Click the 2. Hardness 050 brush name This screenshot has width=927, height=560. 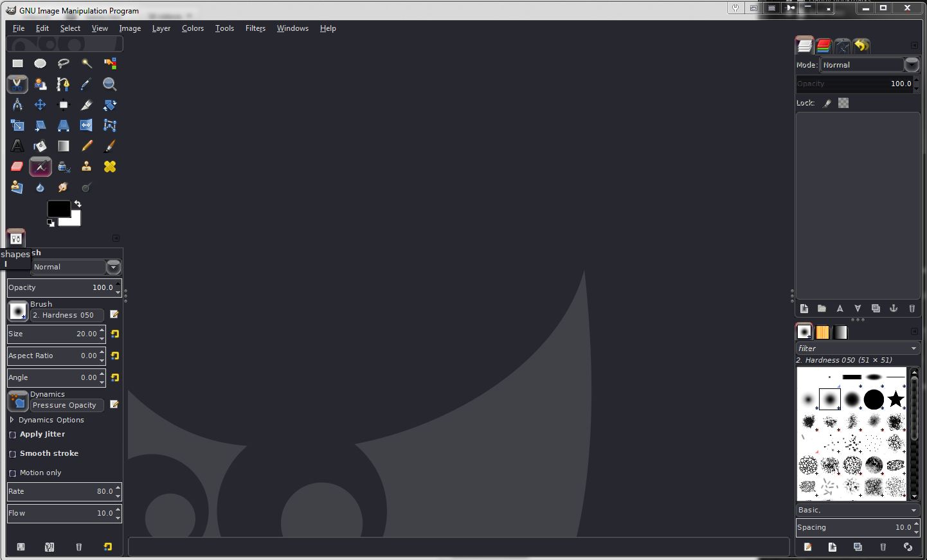coord(66,315)
